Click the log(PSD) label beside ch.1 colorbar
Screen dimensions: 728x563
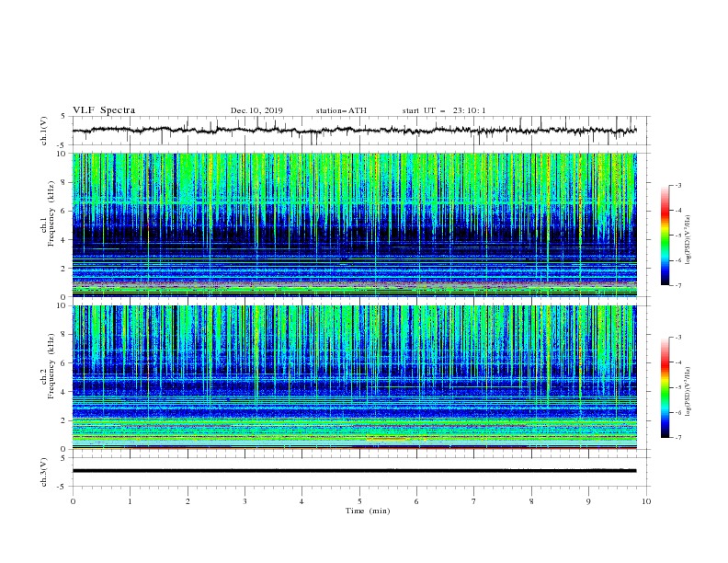(x=688, y=239)
